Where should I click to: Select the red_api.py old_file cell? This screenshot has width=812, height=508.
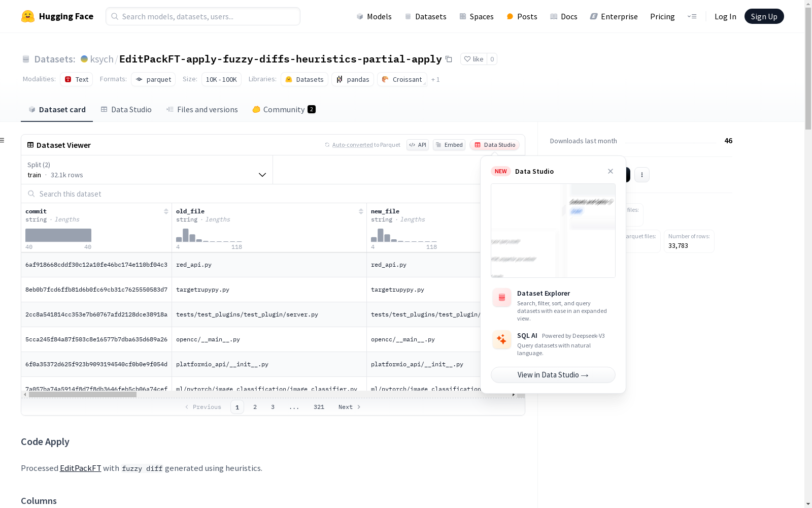(x=269, y=265)
